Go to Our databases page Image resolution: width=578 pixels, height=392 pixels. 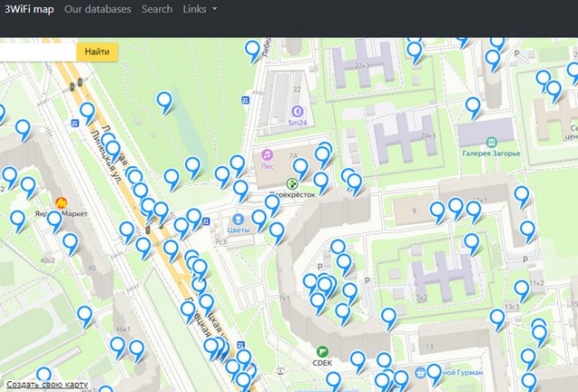click(x=98, y=9)
